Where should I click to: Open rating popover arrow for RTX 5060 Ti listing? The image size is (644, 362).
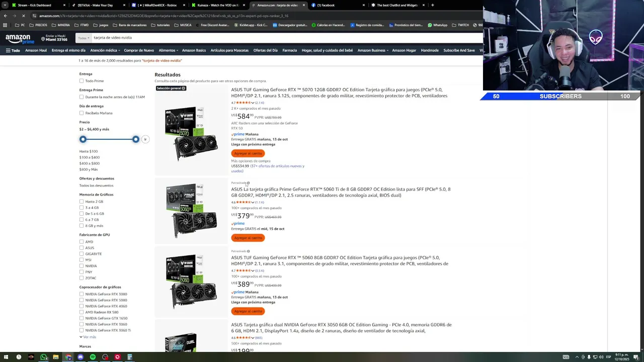click(x=253, y=203)
